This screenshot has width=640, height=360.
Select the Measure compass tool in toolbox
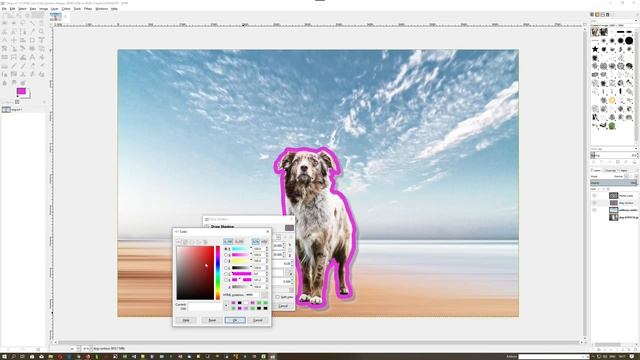[x=4, y=40]
